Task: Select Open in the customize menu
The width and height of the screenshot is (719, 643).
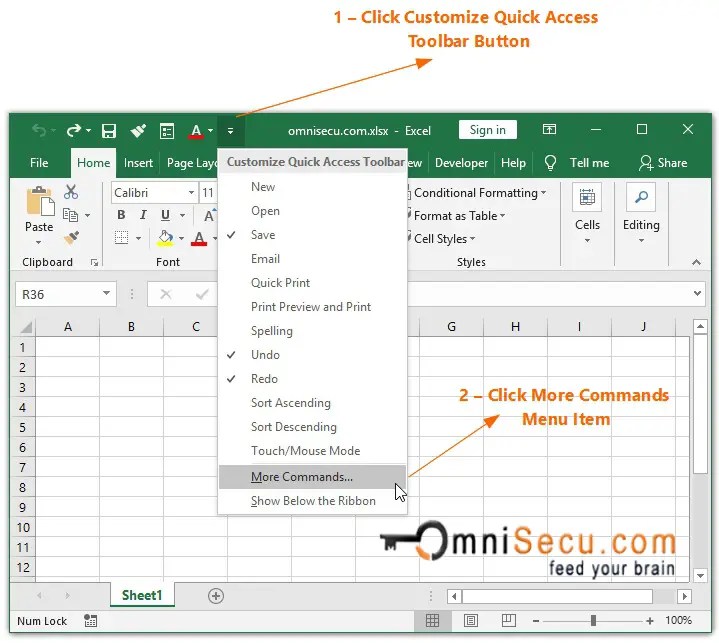Action: tap(312, 211)
